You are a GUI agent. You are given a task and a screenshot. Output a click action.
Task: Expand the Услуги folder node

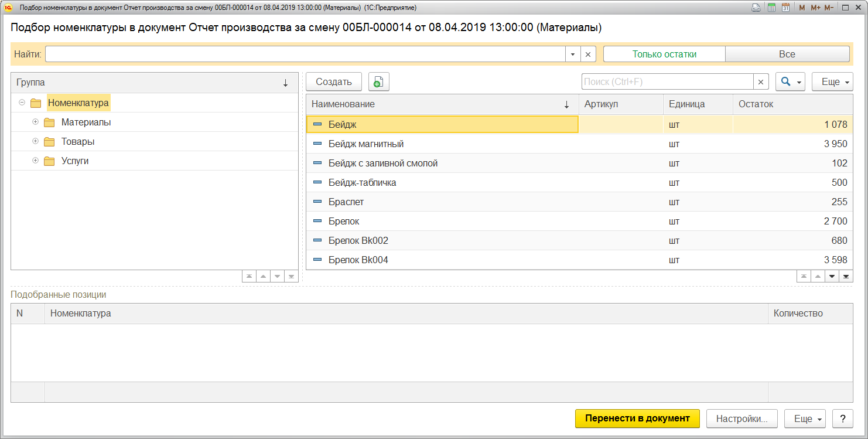coord(36,161)
